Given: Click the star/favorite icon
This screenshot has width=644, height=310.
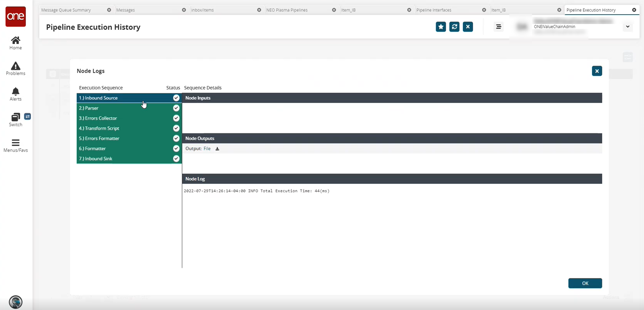Looking at the screenshot, I should point(441,27).
